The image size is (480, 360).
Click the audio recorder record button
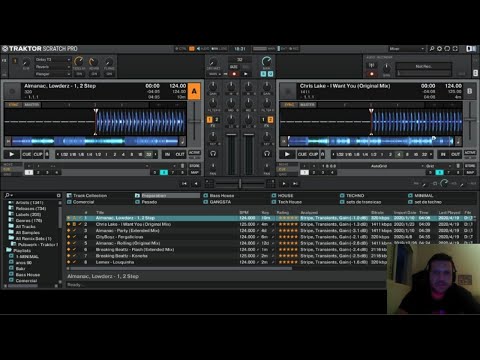pos(372,74)
